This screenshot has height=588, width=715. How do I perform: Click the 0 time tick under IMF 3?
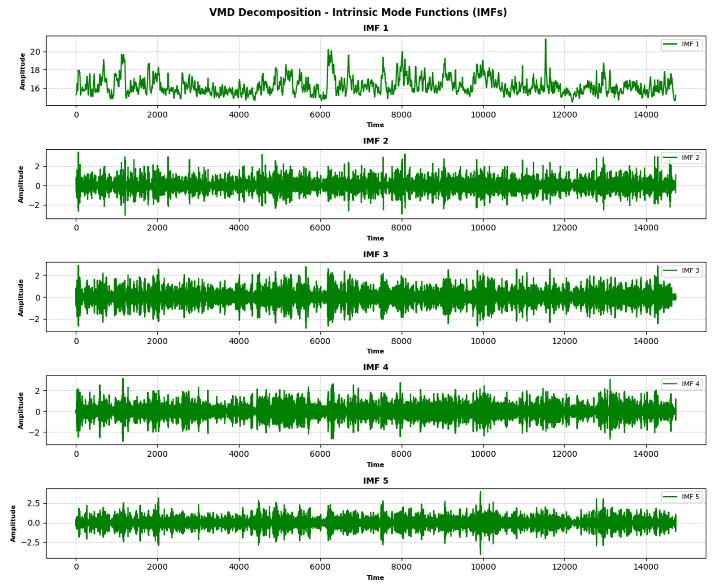pos(76,341)
